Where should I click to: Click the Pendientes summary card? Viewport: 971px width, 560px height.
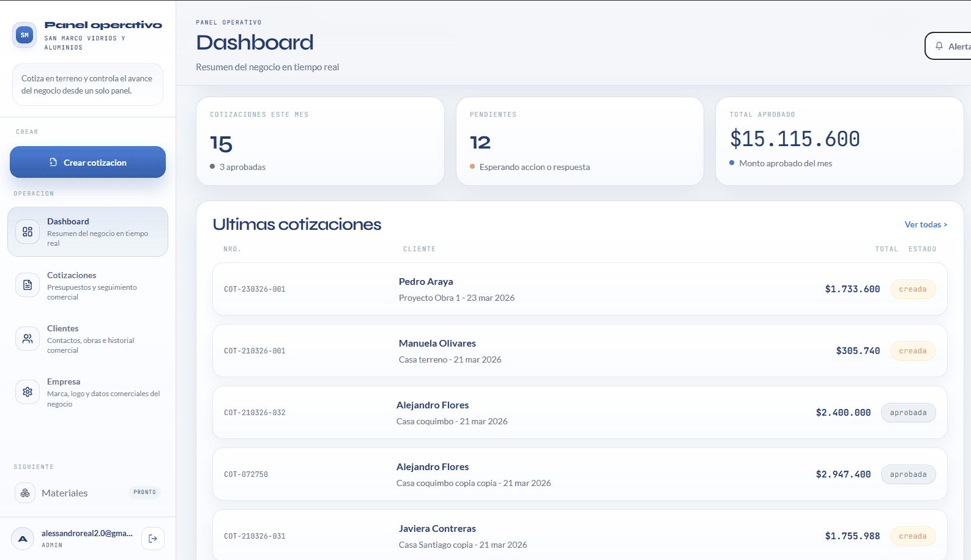point(579,141)
